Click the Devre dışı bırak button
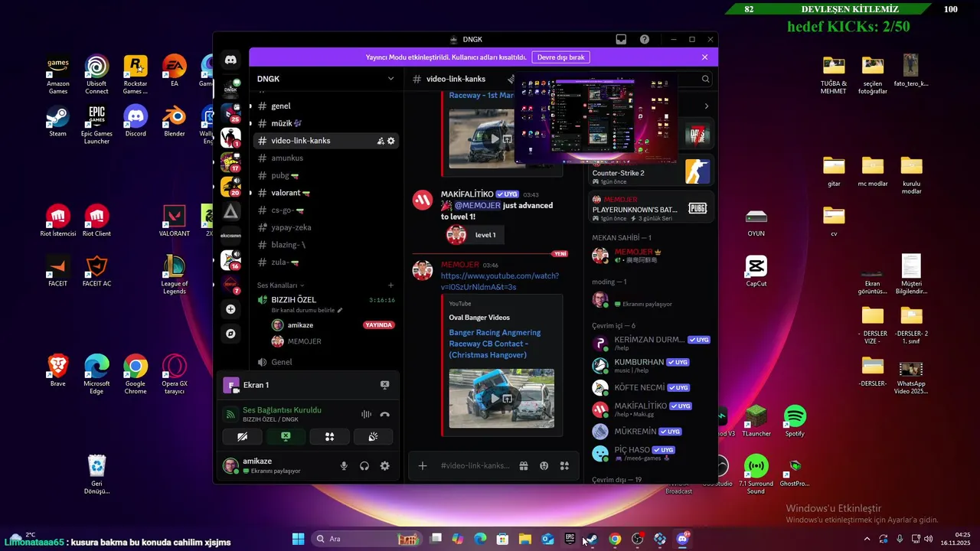The image size is (980, 551). click(560, 57)
